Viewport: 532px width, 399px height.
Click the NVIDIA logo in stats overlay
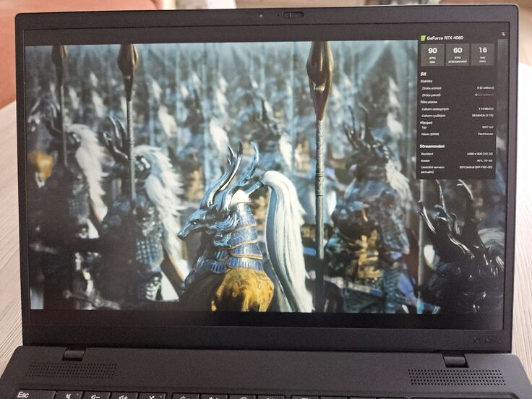coord(423,38)
